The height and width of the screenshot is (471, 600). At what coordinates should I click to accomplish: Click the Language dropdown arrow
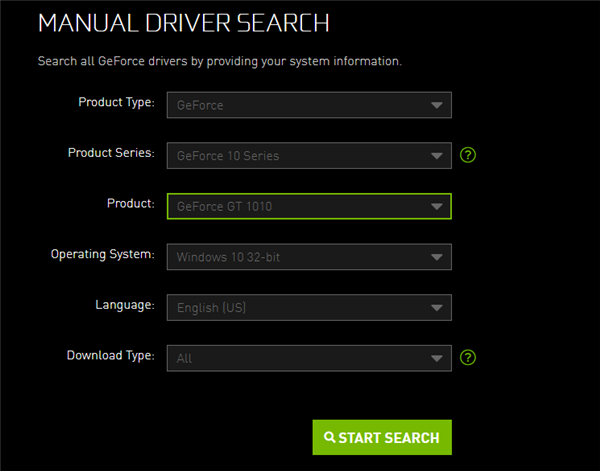click(436, 307)
